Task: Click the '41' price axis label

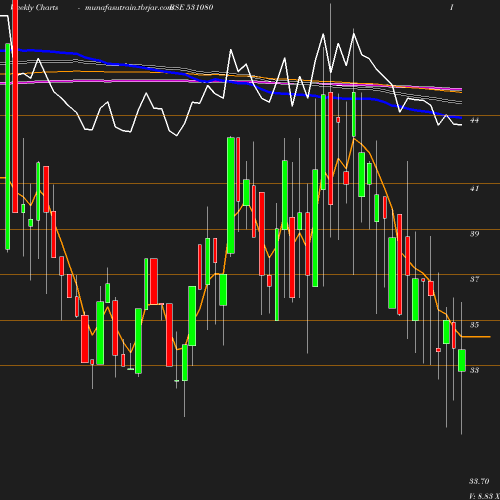Action: click(474, 188)
